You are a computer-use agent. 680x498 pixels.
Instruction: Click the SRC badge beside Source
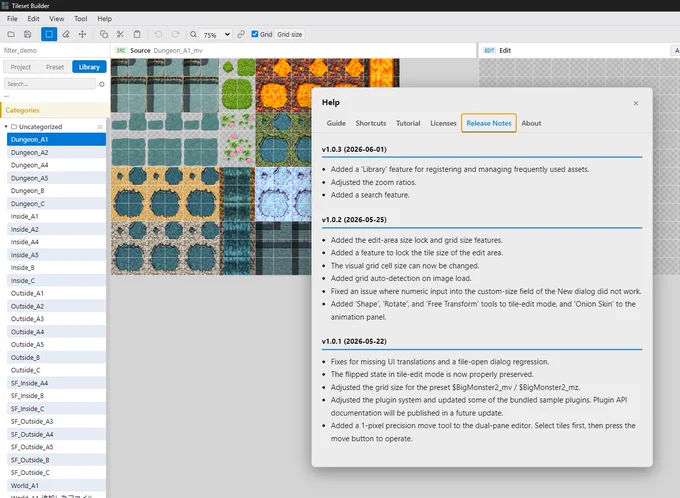coord(121,50)
